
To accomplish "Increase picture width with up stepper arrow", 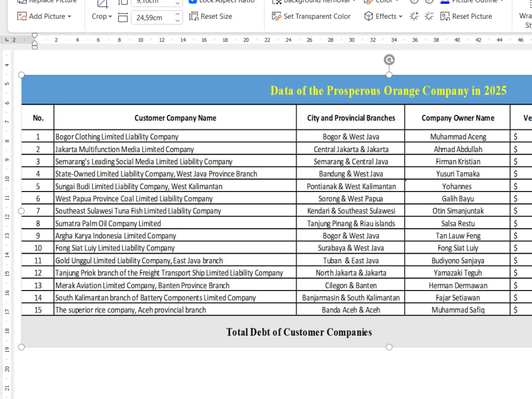I will pos(178,14).
